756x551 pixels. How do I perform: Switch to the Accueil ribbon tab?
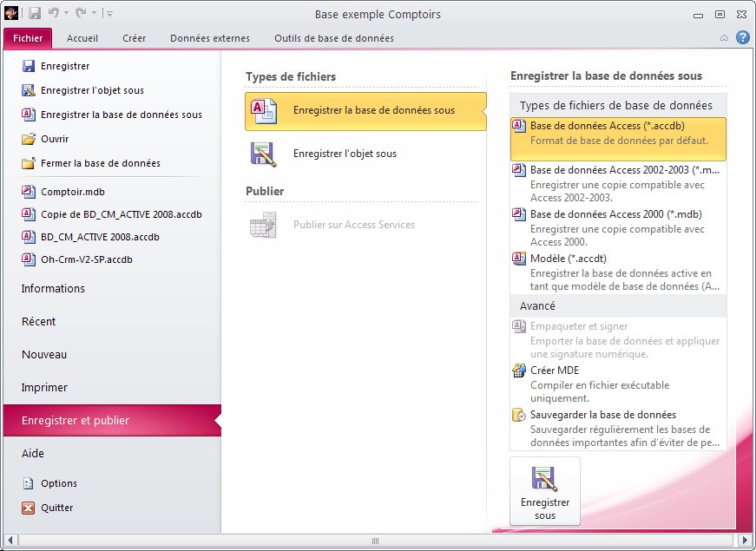point(82,38)
